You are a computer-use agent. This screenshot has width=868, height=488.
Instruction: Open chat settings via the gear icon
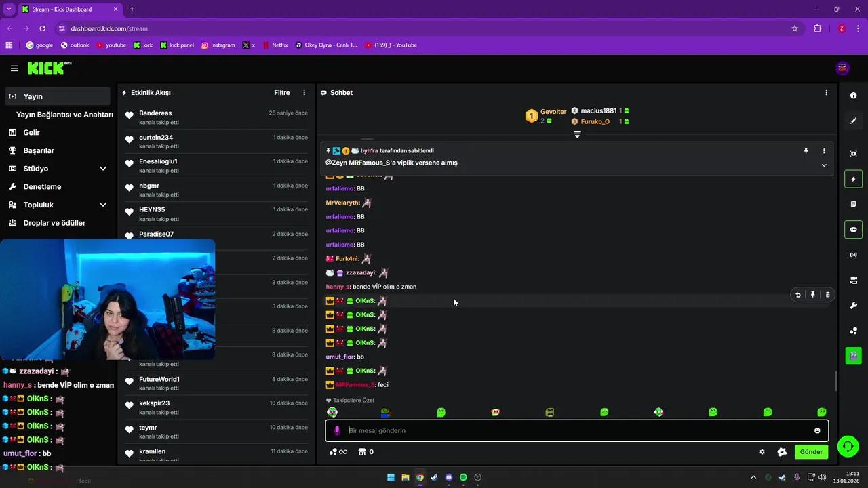click(x=762, y=451)
